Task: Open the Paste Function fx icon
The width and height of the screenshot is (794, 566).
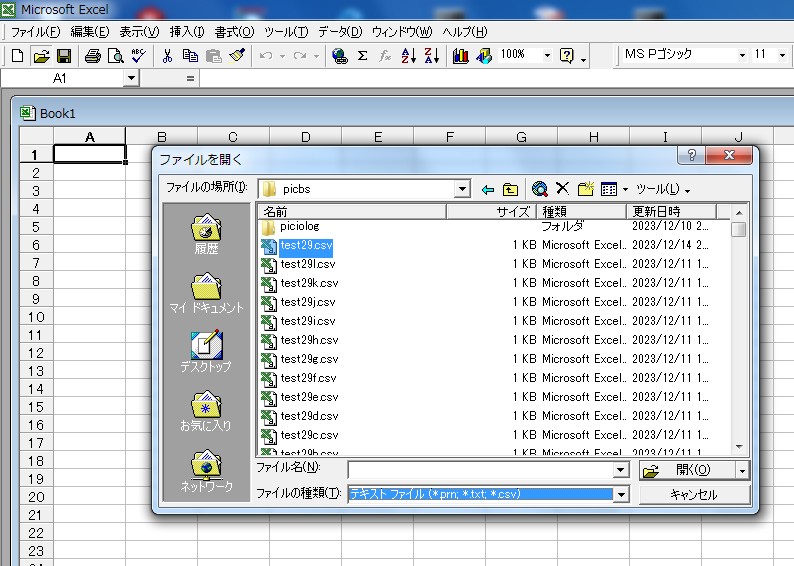Action: coord(385,56)
